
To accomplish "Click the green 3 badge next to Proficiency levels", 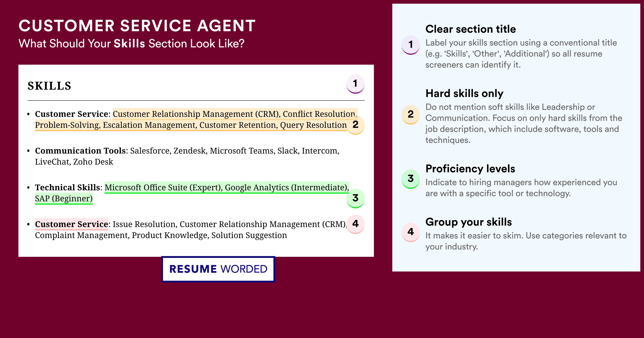I will 411,179.
